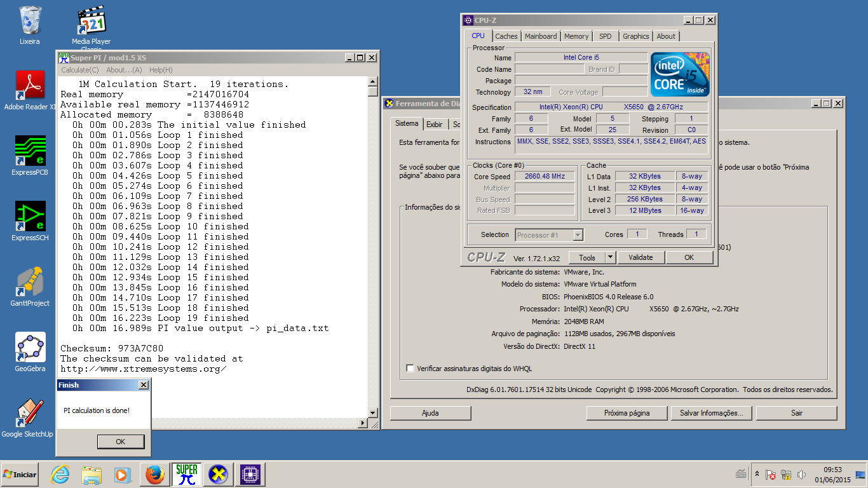Expand the Tools dropdown arrow in CPU-Z
This screenshot has width=868, height=488.
tap(610, 257)
